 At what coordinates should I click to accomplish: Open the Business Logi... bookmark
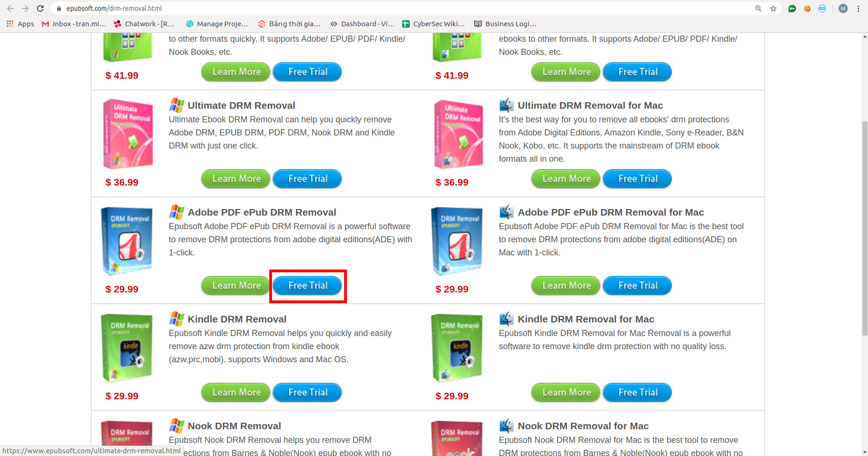point(505,24)
